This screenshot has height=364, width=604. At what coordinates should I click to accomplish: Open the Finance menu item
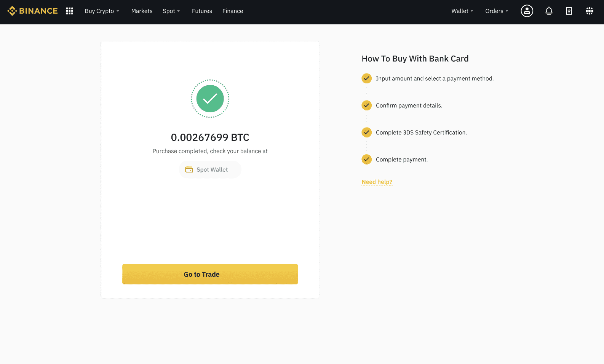click(233, 11)
